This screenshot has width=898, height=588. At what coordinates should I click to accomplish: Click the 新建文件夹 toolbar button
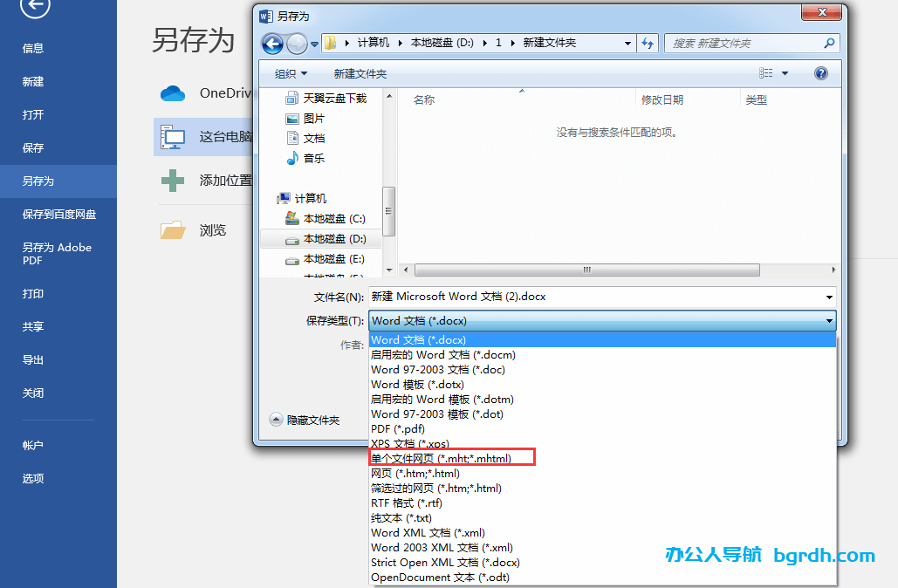pyautogui.click(x=360, y=74)
